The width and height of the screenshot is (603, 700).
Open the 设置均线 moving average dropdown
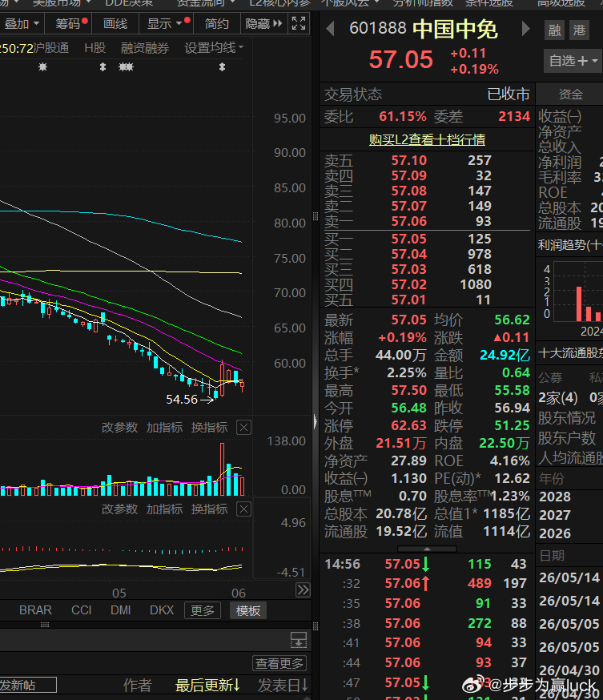214,48
